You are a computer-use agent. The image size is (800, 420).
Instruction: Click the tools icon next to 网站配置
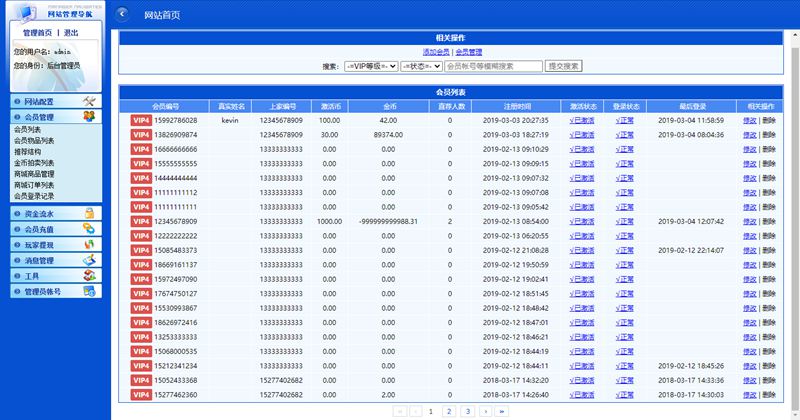[x=90, y=102]
